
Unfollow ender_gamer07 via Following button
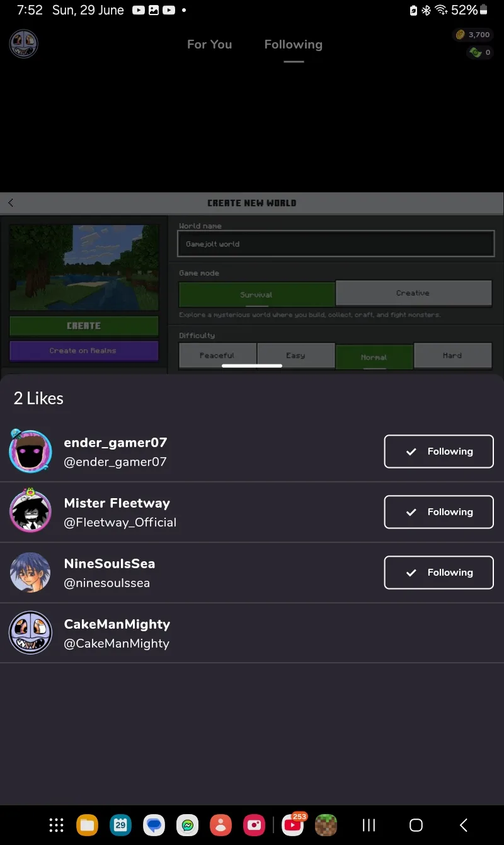pyautogui.click(x=439, y=452)
